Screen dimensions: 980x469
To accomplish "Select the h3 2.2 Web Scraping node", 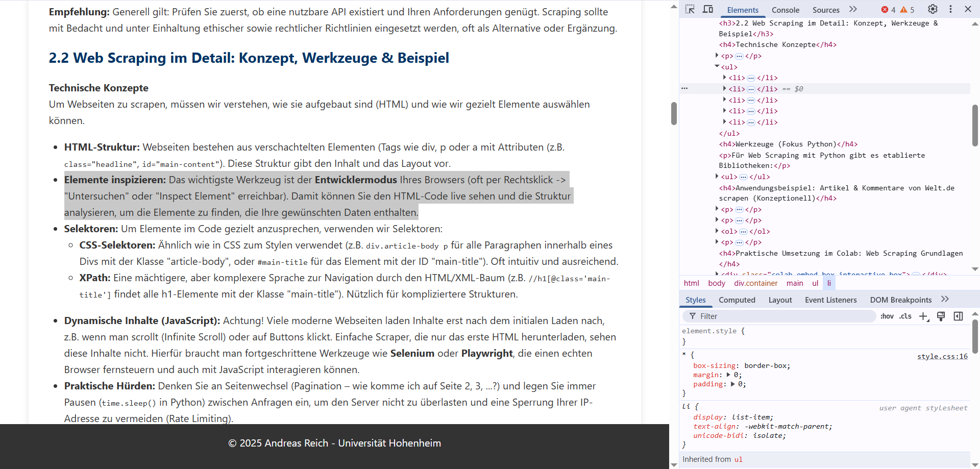I will pyautogui.click(x=828, y=29).
